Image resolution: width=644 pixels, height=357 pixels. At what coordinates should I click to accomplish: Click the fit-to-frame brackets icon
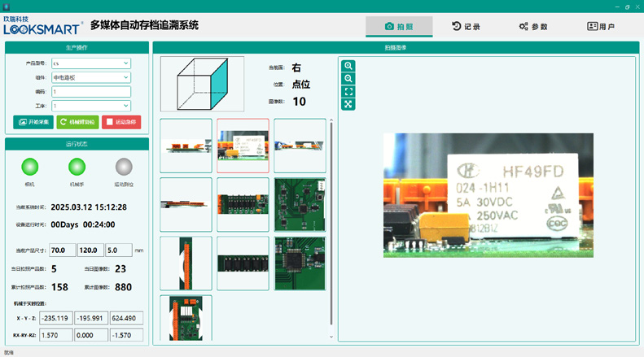point(348,92)
